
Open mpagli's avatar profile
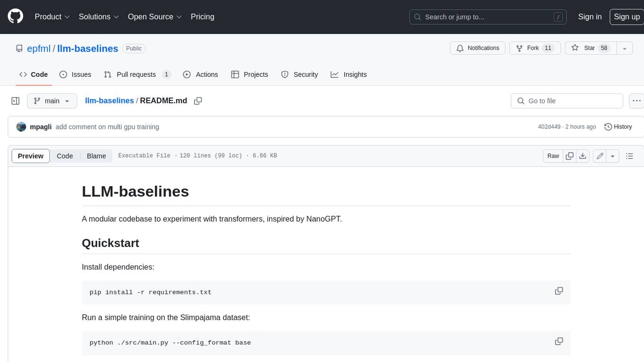tap(21, 127)
